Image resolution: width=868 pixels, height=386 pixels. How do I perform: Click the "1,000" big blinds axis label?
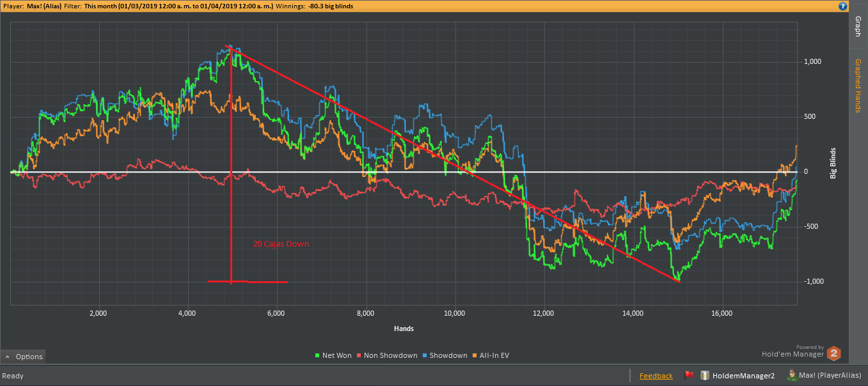coord(812,62)
